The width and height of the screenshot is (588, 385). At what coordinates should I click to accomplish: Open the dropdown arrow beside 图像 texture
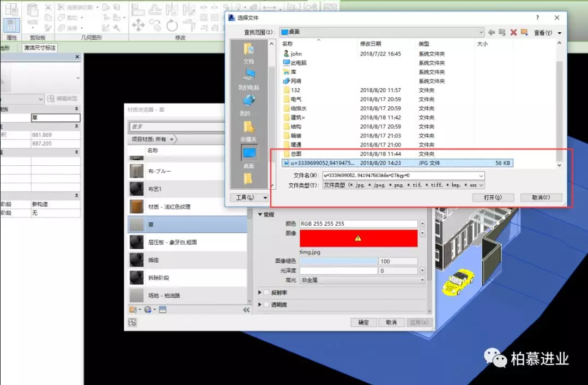(x=422, y=233)
